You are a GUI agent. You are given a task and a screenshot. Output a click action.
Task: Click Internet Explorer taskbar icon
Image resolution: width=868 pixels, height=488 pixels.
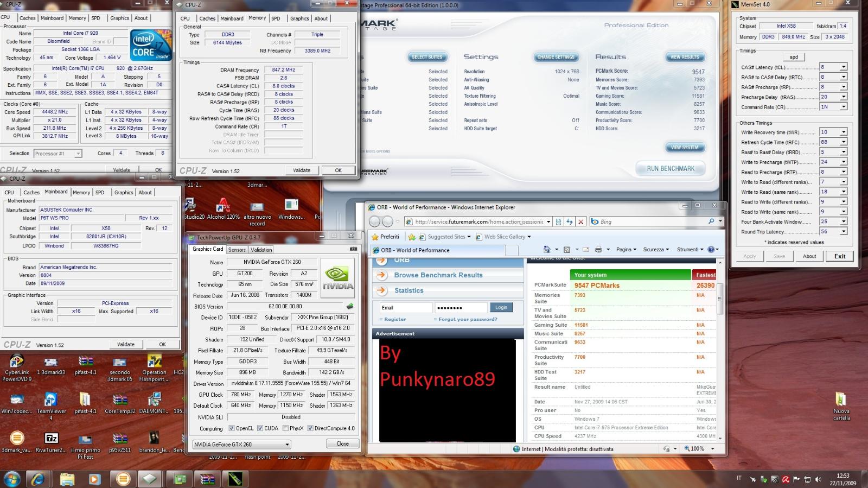[x=38, y=479]
